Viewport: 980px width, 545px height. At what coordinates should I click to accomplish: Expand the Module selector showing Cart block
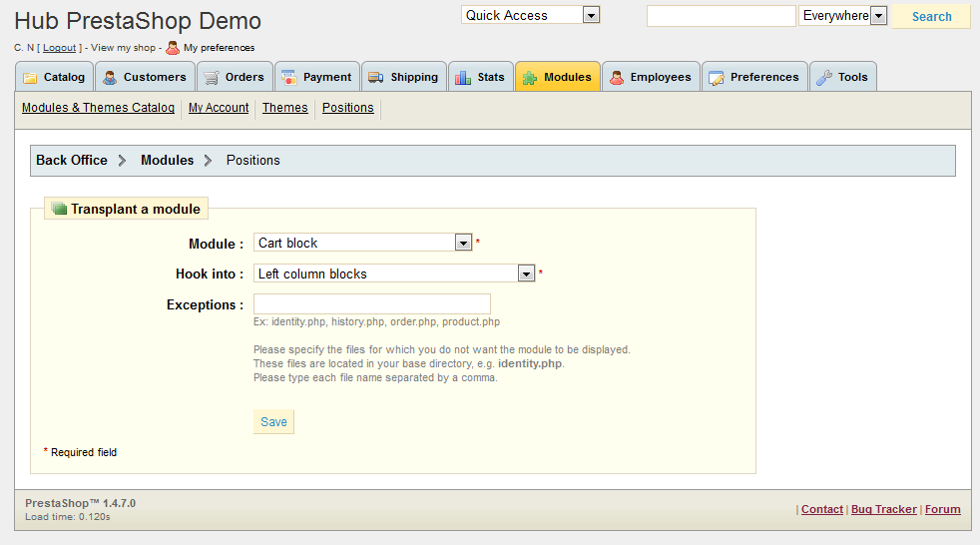(463, 243)
